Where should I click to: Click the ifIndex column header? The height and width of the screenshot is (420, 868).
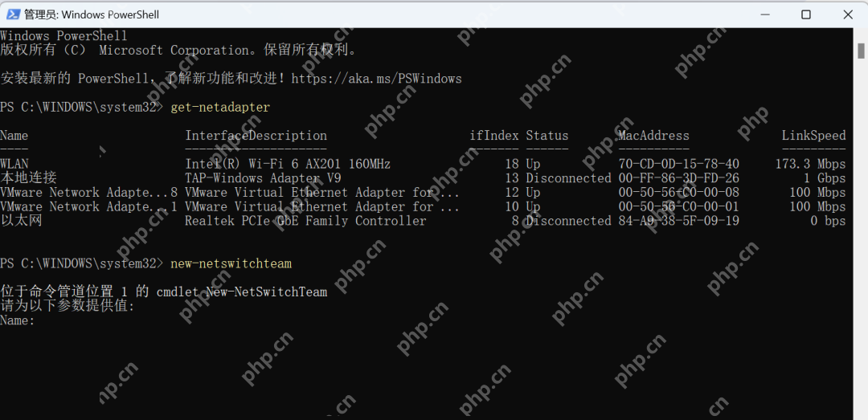[x=494, y=136]
